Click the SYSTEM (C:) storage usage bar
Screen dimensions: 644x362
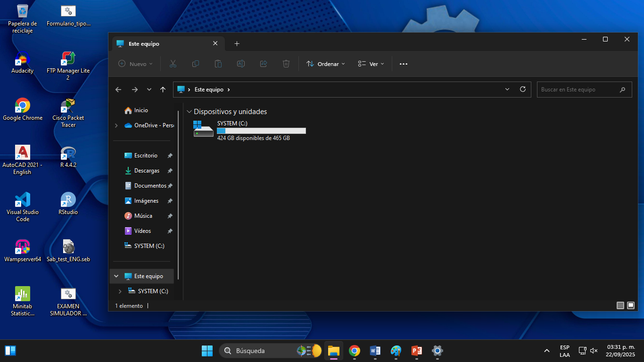pos(261,131)
